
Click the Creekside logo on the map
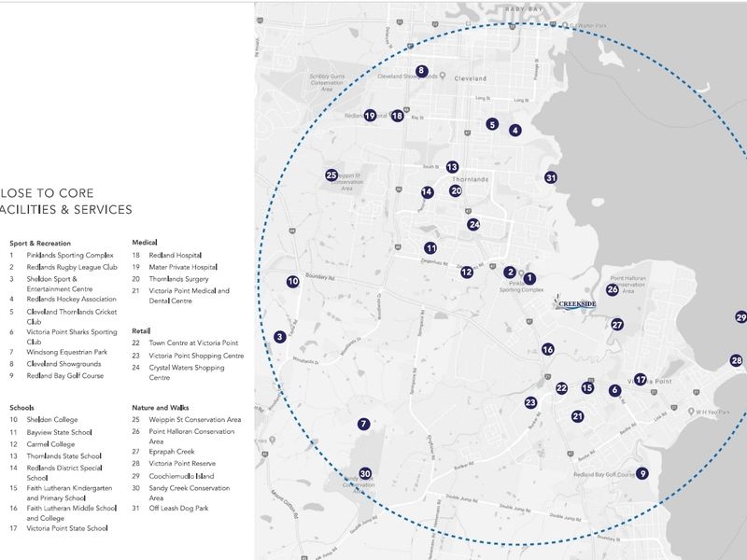[x=571, y=303]
